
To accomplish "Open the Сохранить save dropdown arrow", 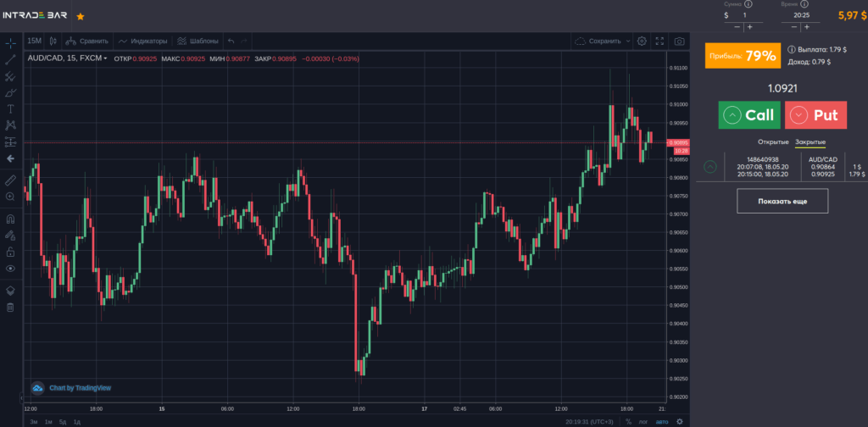I will (x=629, y=41).
